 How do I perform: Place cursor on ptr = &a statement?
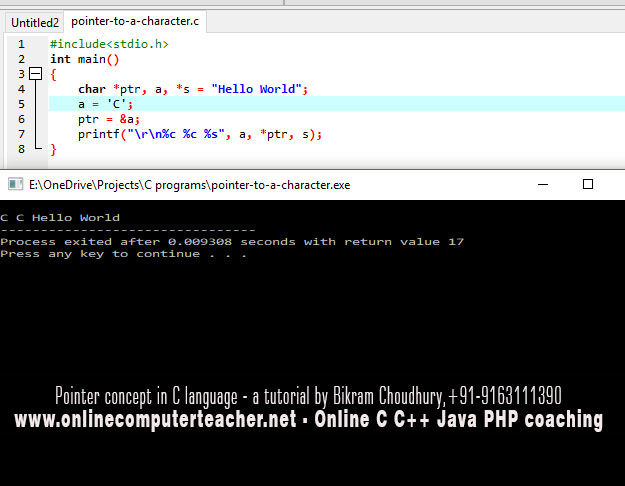point(105,119)
